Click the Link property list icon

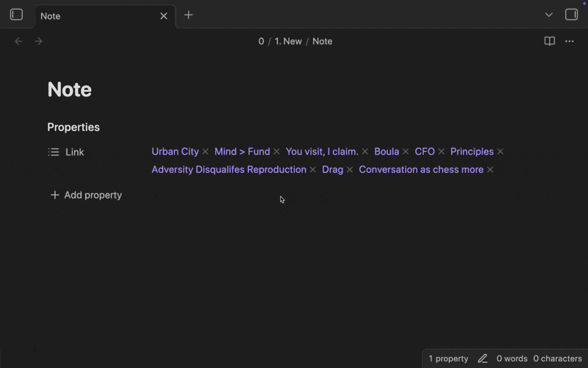54,152
